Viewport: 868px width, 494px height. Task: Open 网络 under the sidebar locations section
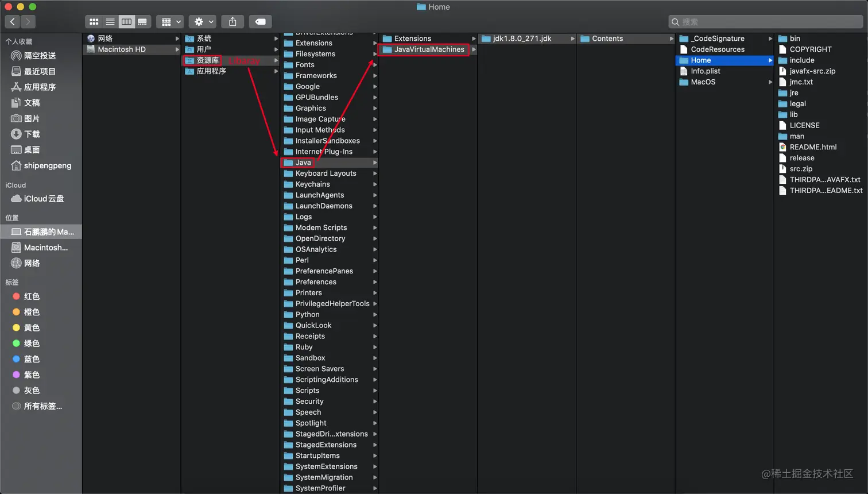41,263
